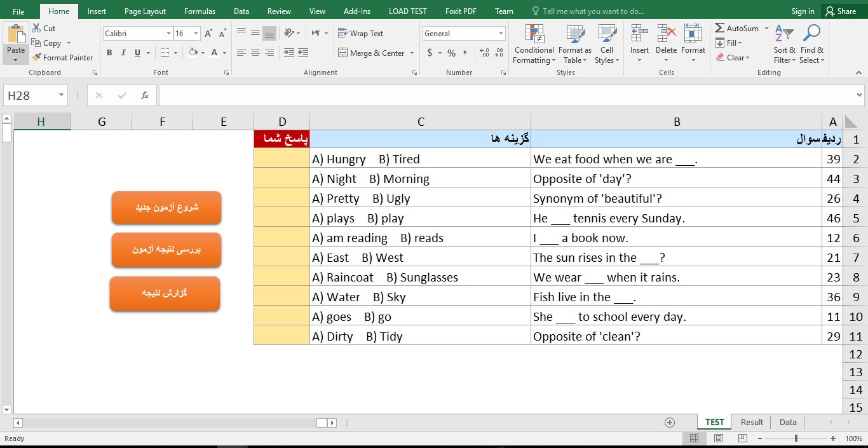Viewport: 868px width, 448px height.
Task: Switch to the LOAD TEST ribbon tab
Action: pos(407,11)
